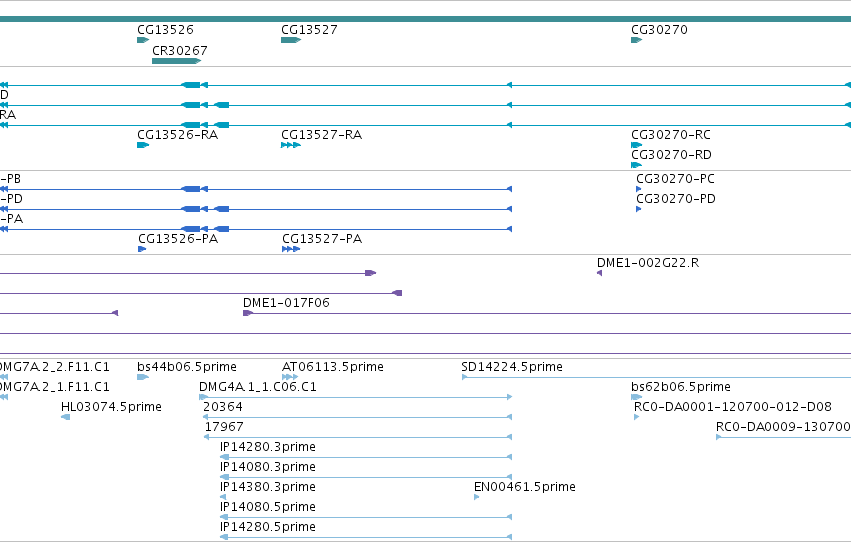Screen dimensions: 851x542
Task: Select the DME1-002G22.R label
Action: click(648, 263)
